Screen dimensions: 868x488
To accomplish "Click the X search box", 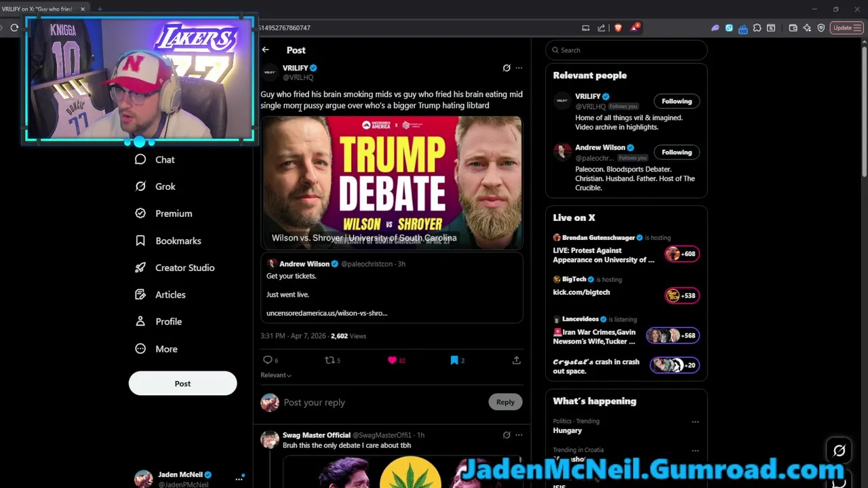I will (x=627, y=50).
